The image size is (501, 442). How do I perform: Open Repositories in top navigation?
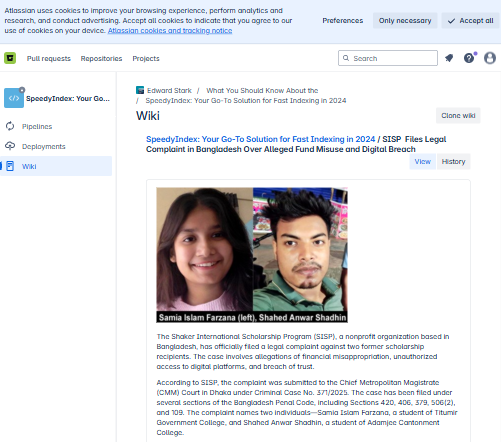click(x=101, y=58)
